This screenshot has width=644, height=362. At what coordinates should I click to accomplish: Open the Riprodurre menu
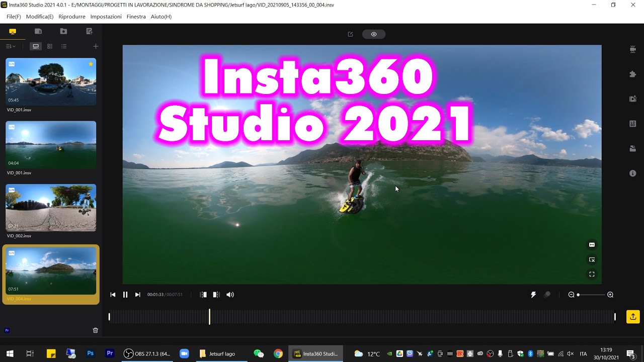72,17
